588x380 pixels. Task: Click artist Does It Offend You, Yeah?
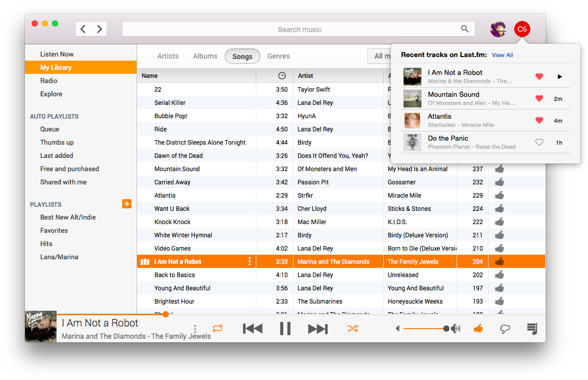click(333, 155)
